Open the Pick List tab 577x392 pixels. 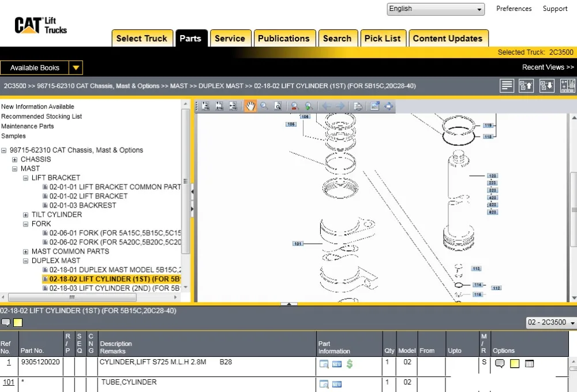[x=382, y=39]
